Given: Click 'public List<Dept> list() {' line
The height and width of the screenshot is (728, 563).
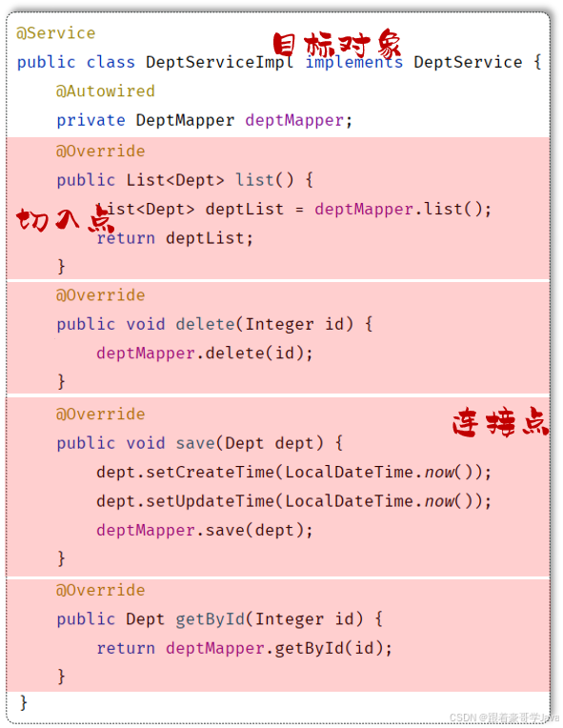Looking at the screenshot, I should tap(185, 180).
